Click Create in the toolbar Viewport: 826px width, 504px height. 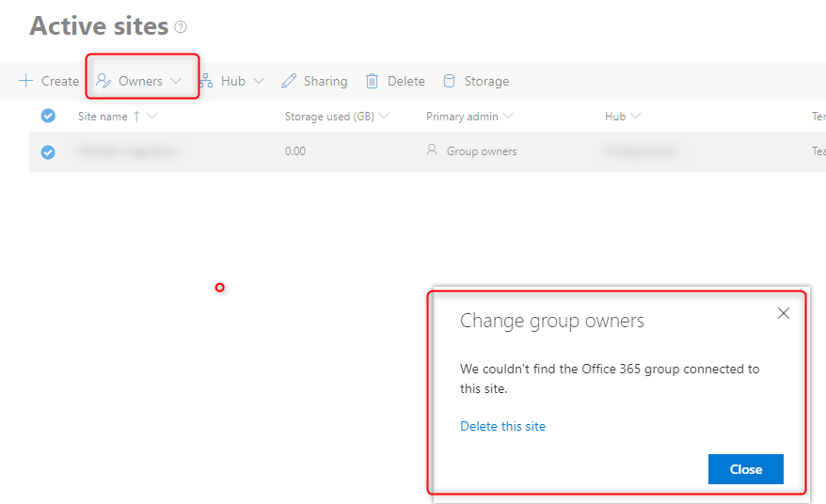click(x=49, y=81)
